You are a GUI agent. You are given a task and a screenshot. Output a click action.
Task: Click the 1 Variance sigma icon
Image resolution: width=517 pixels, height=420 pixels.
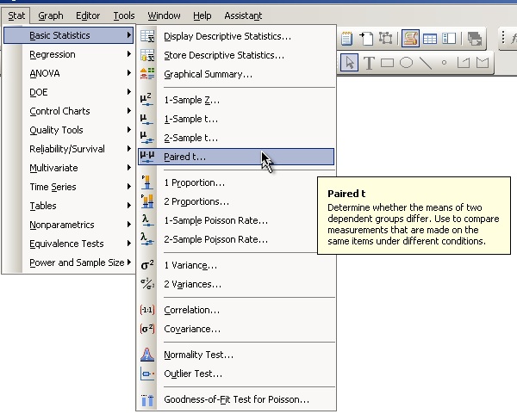click(147, 265)
